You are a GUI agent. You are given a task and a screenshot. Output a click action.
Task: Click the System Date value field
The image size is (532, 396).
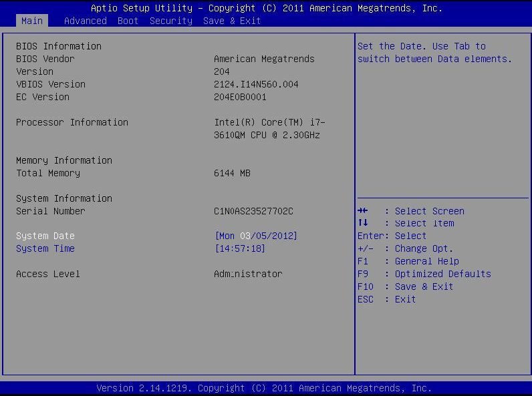click(x=255, y=236)
